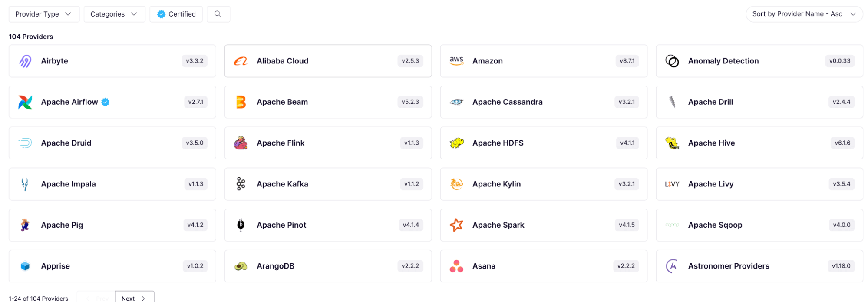Open the Provider Type dropdown
Screen dimensions: 868x302
click(x=44, y=14)
